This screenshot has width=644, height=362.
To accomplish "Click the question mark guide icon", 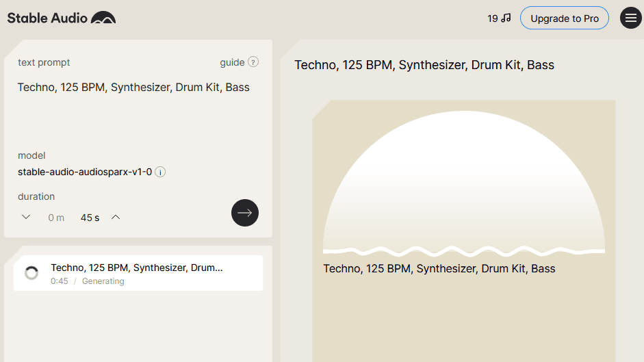I will (x=253, y=62).
